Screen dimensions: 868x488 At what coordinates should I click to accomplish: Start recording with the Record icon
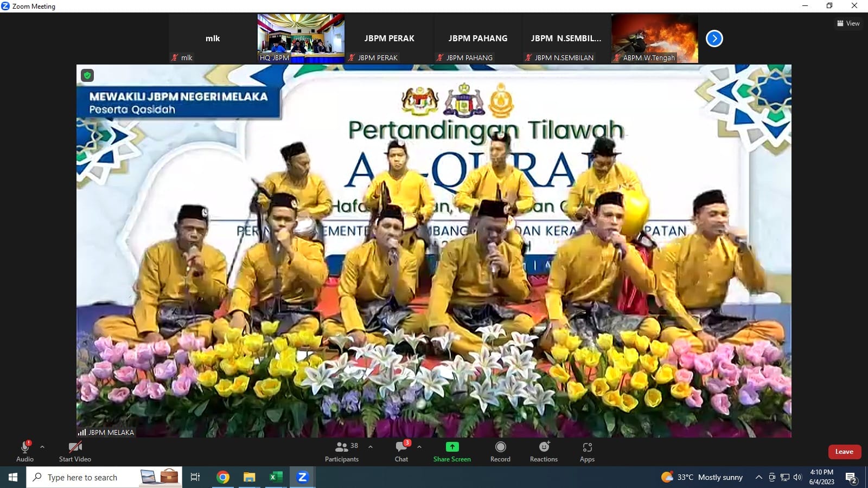coord(500,447)
